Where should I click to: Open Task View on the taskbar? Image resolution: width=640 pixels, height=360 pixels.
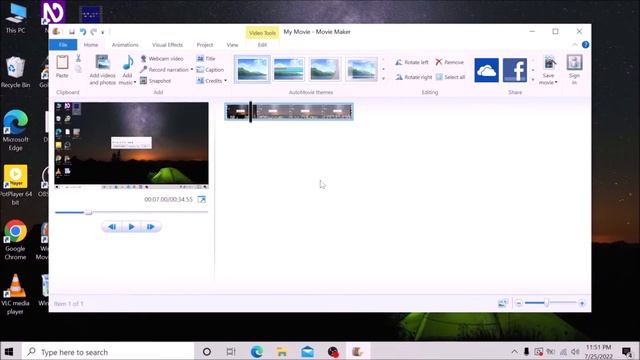(x=231, y=351)
